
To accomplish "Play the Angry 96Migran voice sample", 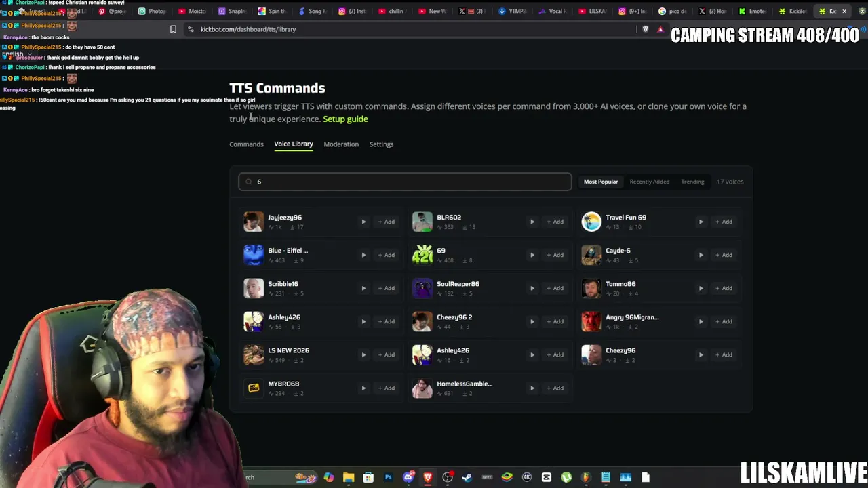I will (701, 321).
